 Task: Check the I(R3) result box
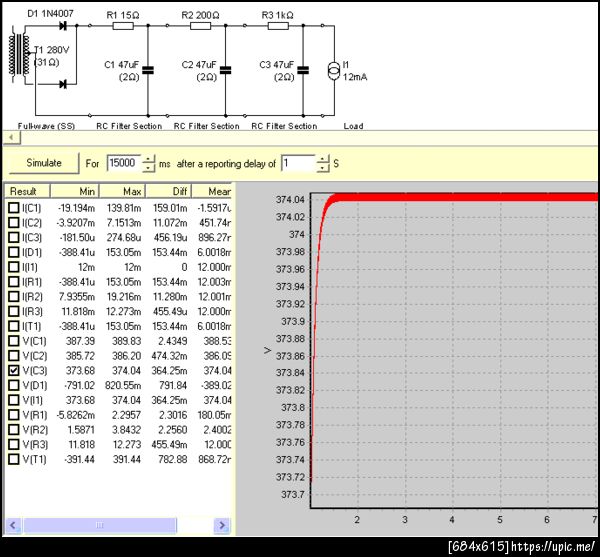click(x=14, y=311)
